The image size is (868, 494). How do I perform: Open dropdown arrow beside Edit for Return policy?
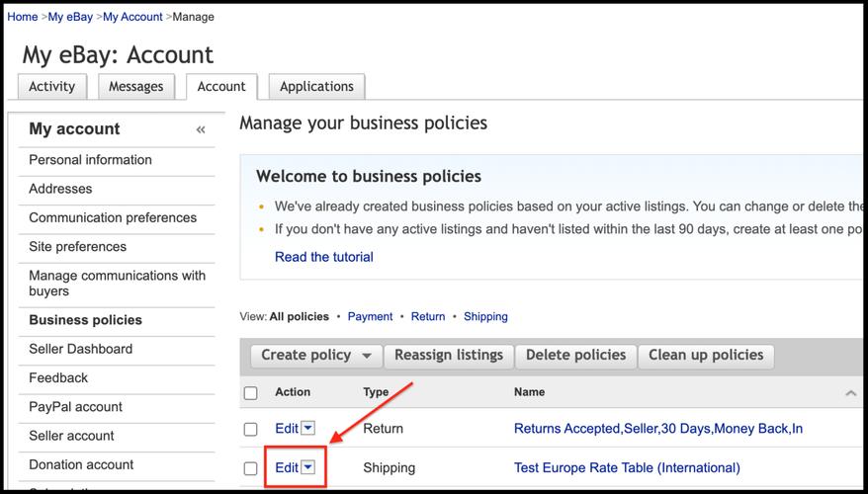[308, 428]
